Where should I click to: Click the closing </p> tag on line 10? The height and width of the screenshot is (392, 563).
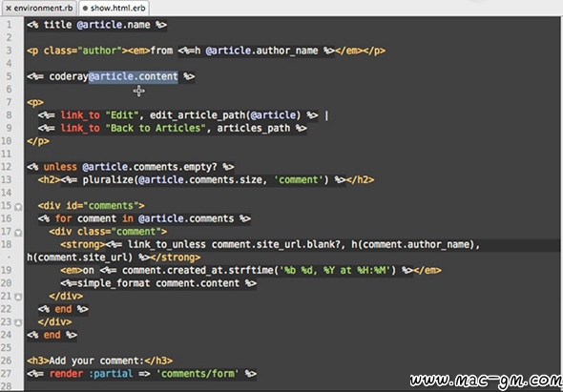point(38,141)
